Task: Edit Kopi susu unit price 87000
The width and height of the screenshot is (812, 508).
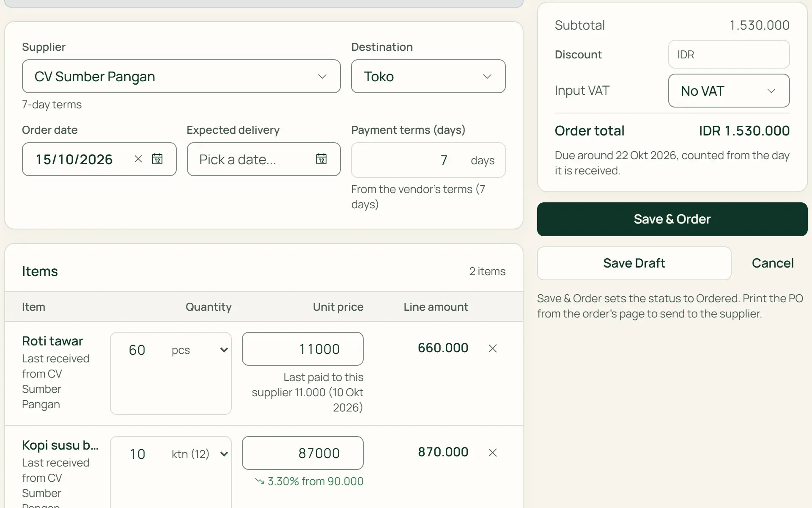Action: pyautogui.click(x=302, y=453)
